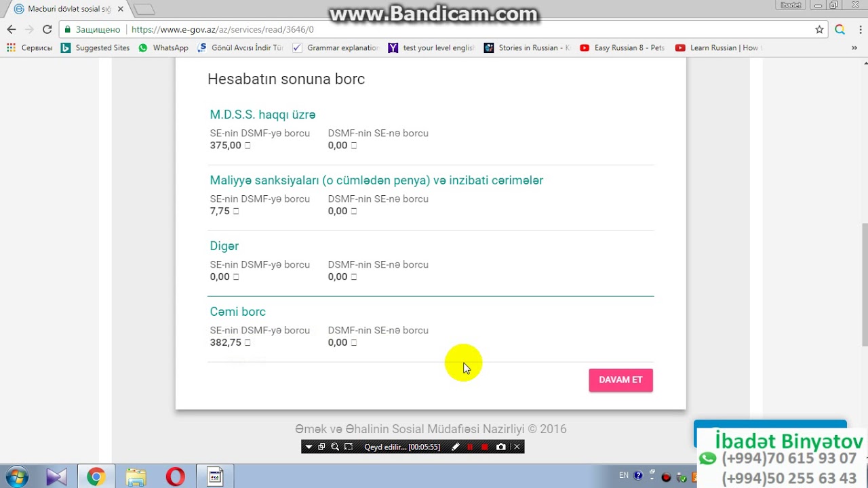Open the Grammar explanation bookmark
868x488 pixels.
336,47
